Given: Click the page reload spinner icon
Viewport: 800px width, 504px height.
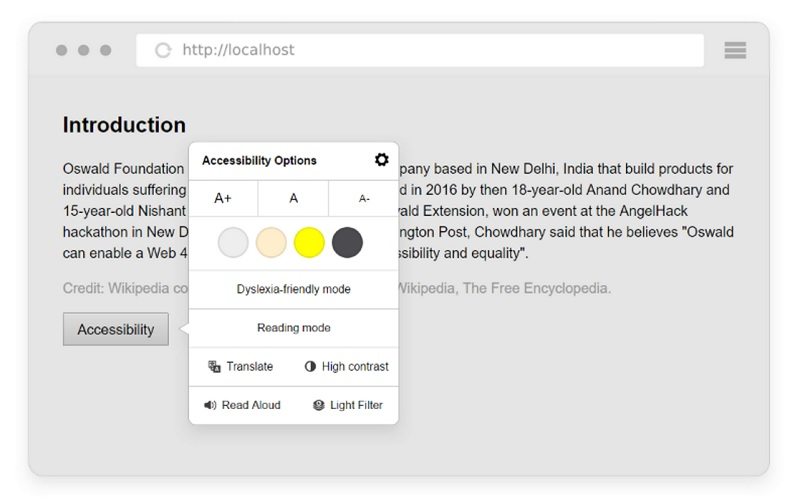Looking at the screenshot, I should tap(163, 50).
